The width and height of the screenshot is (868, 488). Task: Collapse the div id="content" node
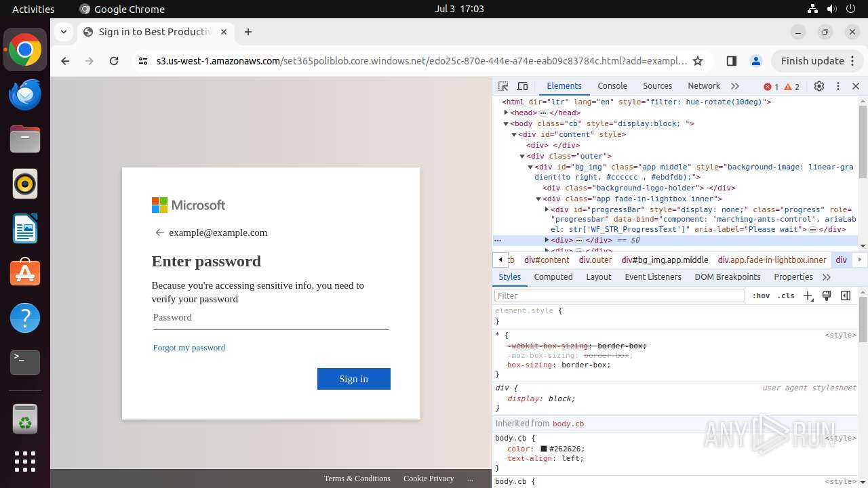(514, 134)
